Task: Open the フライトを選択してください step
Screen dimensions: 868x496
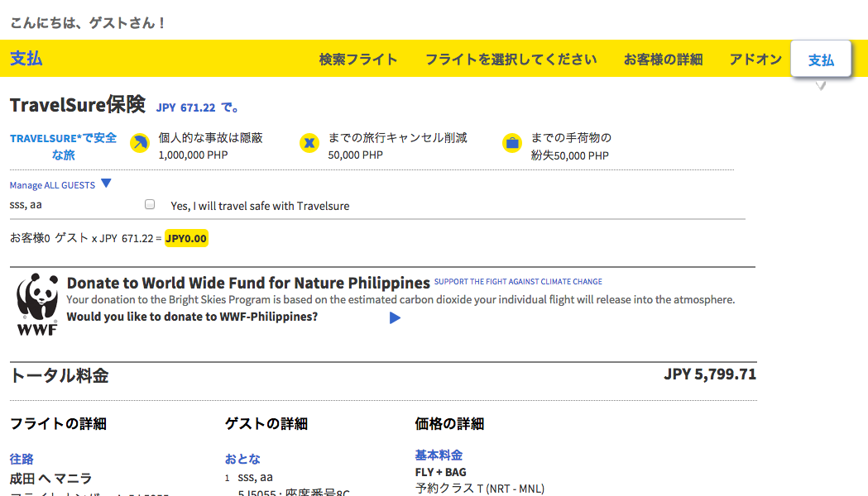Action: point(511,60)
